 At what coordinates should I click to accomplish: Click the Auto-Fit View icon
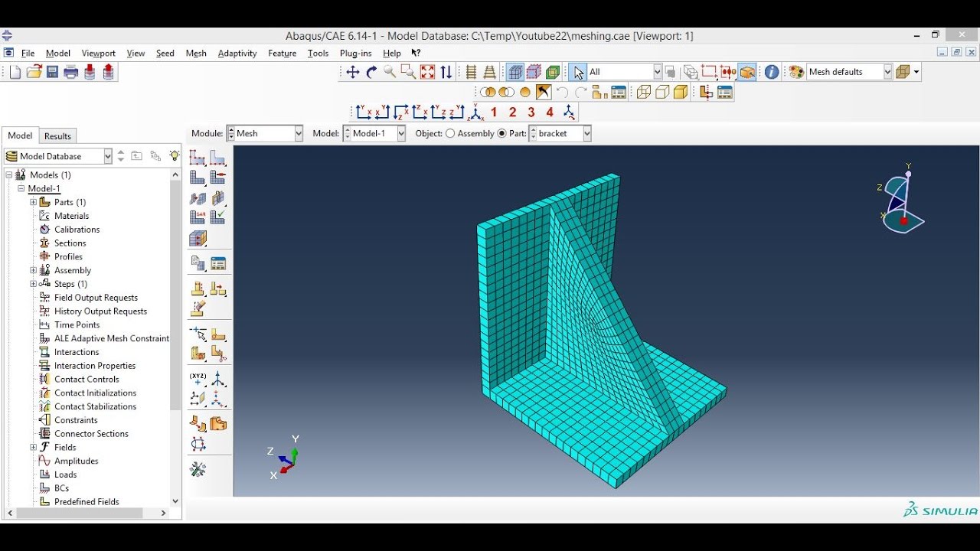click(427, 72)
